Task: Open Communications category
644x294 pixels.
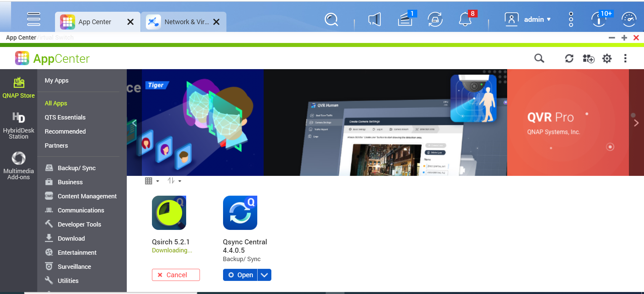Action: (x=74, y=210)
